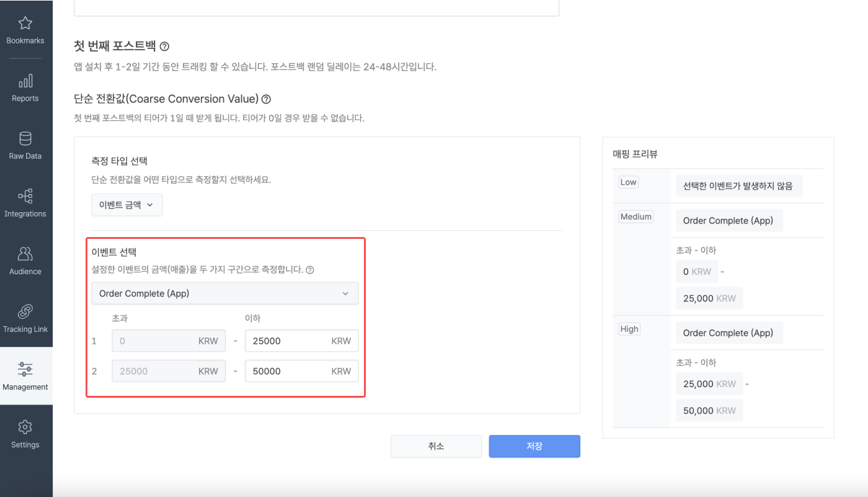The height and width of the screenshot is (497, 868).
Task: Click help icon beside 첫 번째 포스트백
Action: [164, 46]
